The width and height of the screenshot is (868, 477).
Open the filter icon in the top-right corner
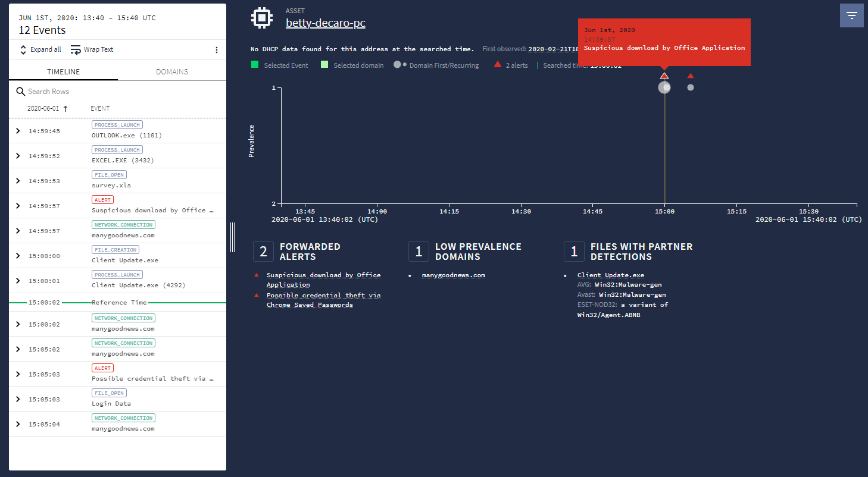click(852, 15)
